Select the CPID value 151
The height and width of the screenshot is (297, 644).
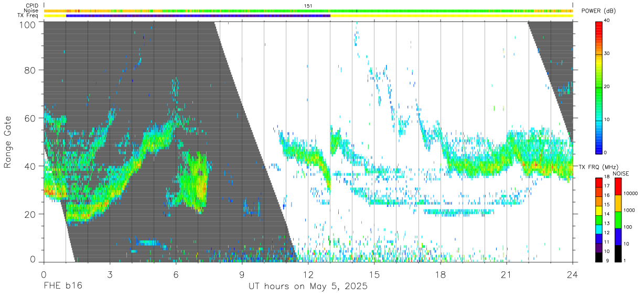[308, 5]
